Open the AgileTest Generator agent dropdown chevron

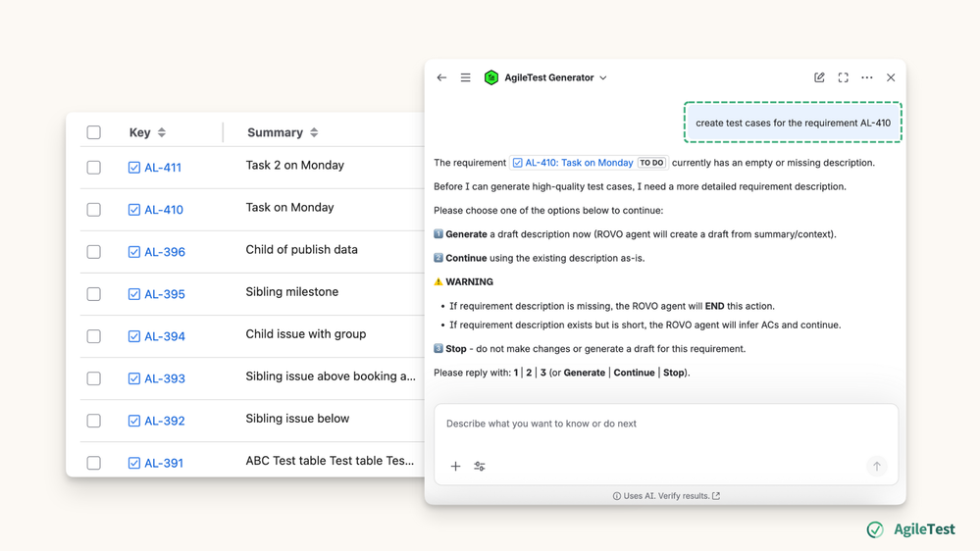(603, 78)
